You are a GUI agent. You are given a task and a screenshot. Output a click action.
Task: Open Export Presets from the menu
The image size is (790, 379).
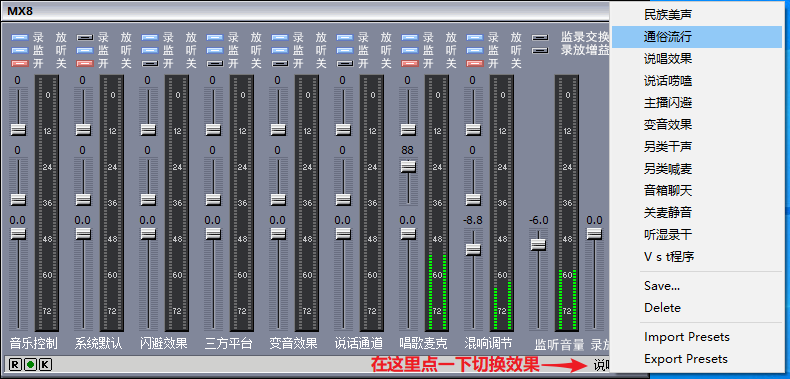pyautogui.click(x=697, y=359)
